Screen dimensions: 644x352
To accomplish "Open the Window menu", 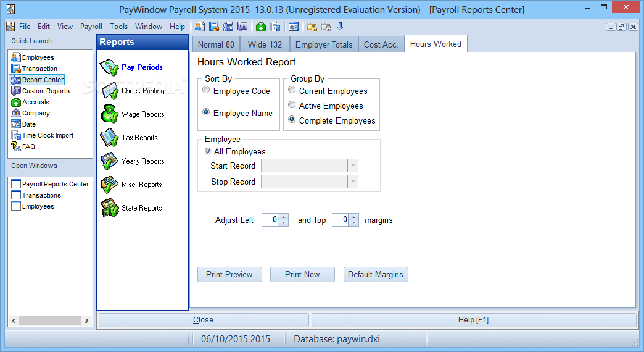I will [x=149, y=27].
